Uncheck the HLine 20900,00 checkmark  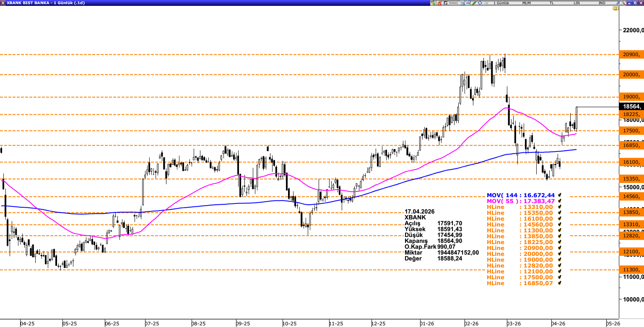coord(559,248)
